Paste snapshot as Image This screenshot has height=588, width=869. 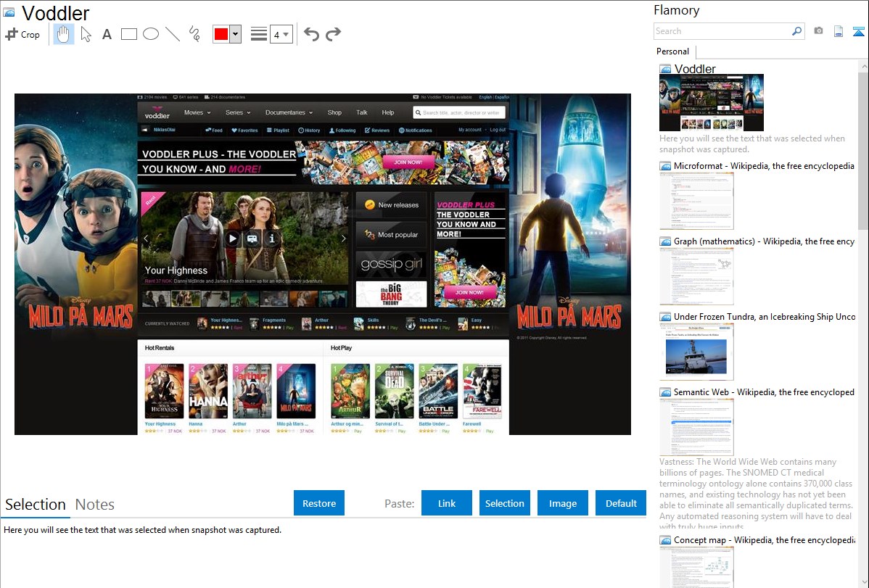[x=562, y=503]
